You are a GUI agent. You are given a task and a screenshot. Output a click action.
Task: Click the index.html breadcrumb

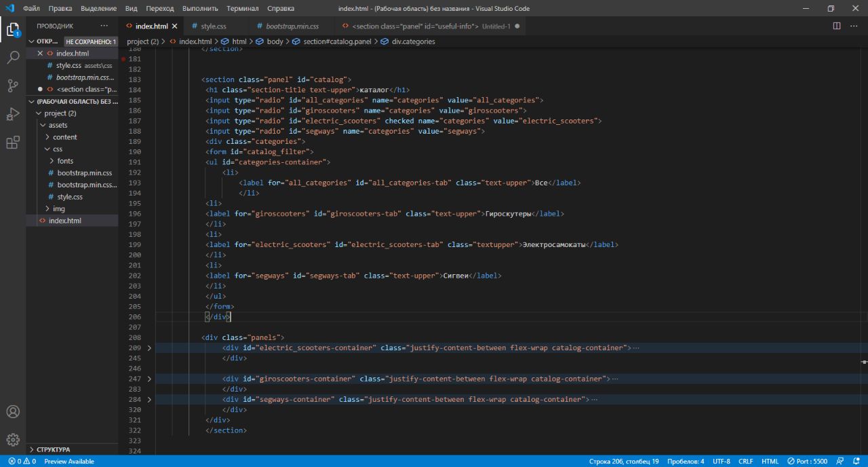tap(191, 41)
